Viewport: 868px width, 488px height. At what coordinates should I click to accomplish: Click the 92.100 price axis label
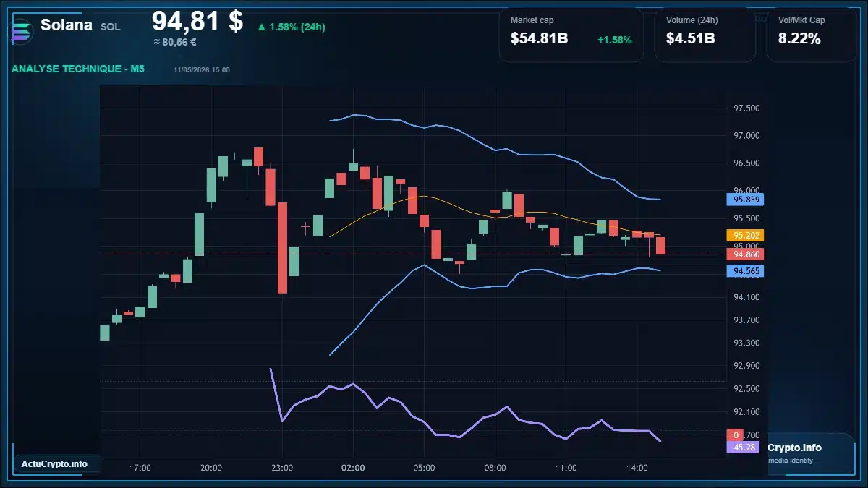[746, 412]
